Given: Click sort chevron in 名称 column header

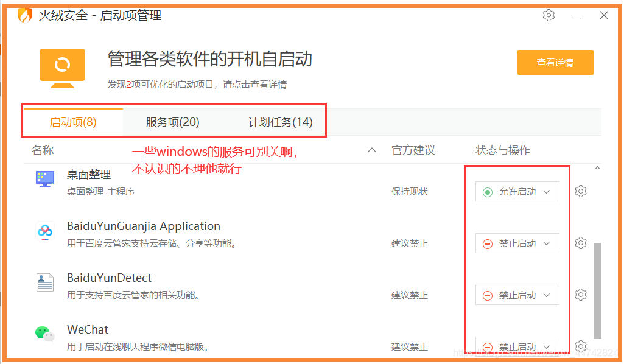Looking at the screenshot, I should click(372, 150).
